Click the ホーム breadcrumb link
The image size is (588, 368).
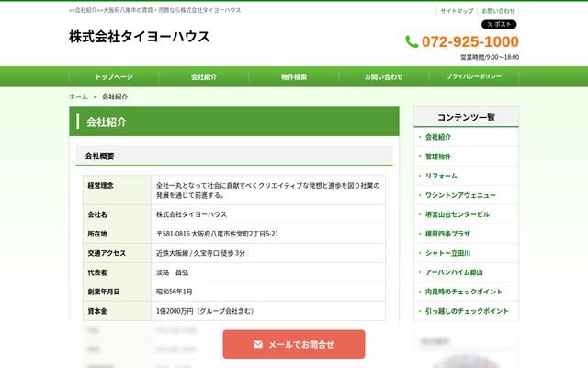coord(78,97)
